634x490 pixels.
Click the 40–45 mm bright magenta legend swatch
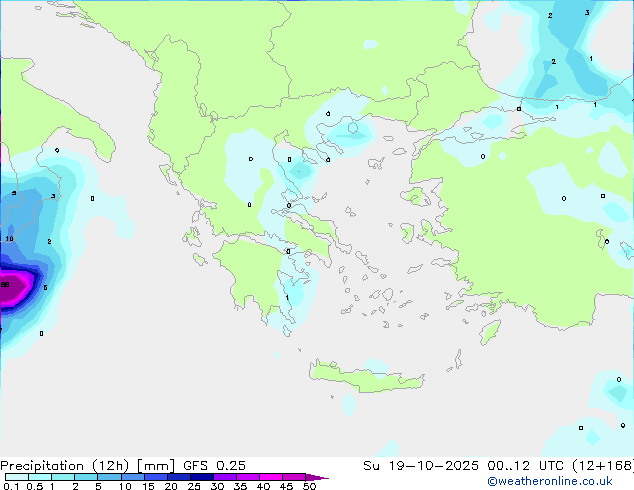click(271, 477)
